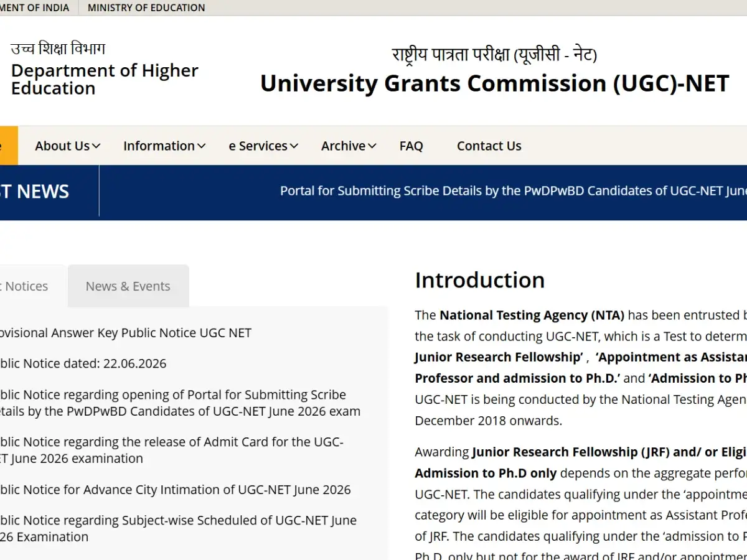The image size is (747, 560).
Task: Click the bold Admission to Ph.D only text
Action: click(x=486, y=473)
